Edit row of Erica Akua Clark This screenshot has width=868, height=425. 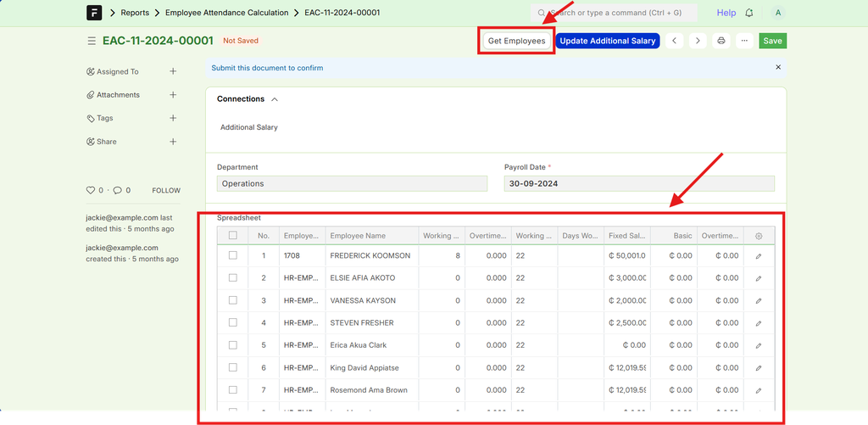[x=759, y=345]
